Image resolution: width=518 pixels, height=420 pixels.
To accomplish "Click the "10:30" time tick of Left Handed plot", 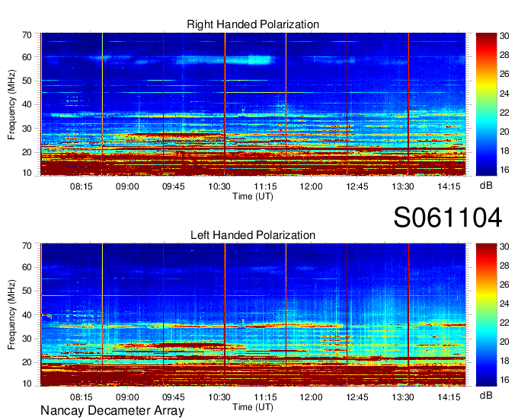I will click(x=219, y=397).
